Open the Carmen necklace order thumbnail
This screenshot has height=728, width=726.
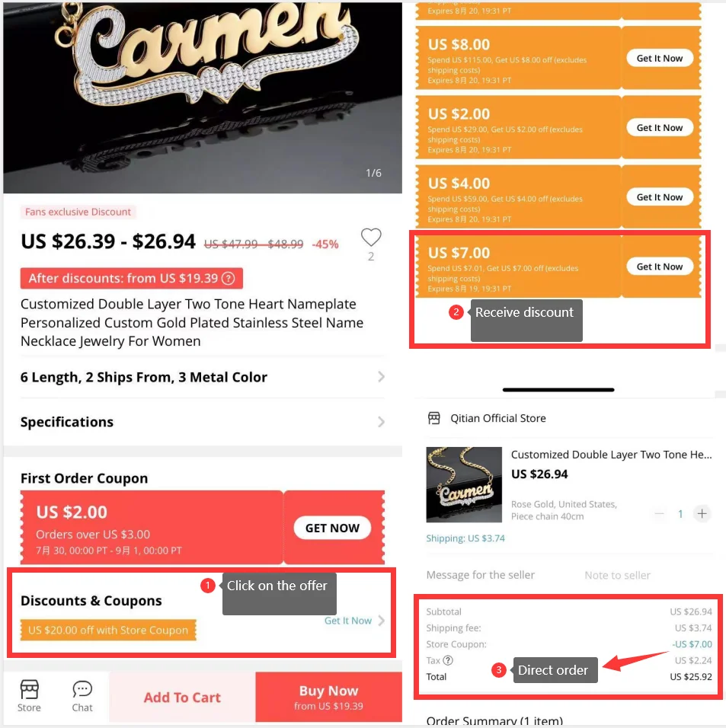464,484
